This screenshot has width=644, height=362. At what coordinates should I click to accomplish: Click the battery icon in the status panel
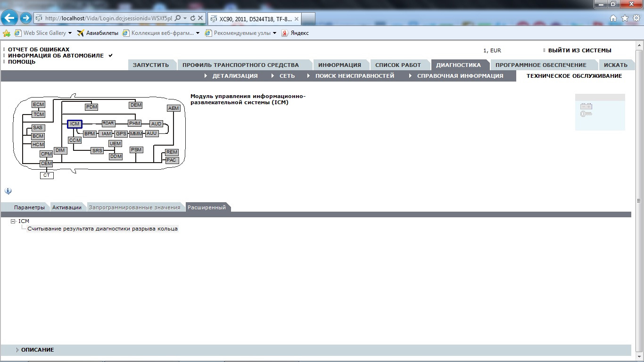click(586, 106)
